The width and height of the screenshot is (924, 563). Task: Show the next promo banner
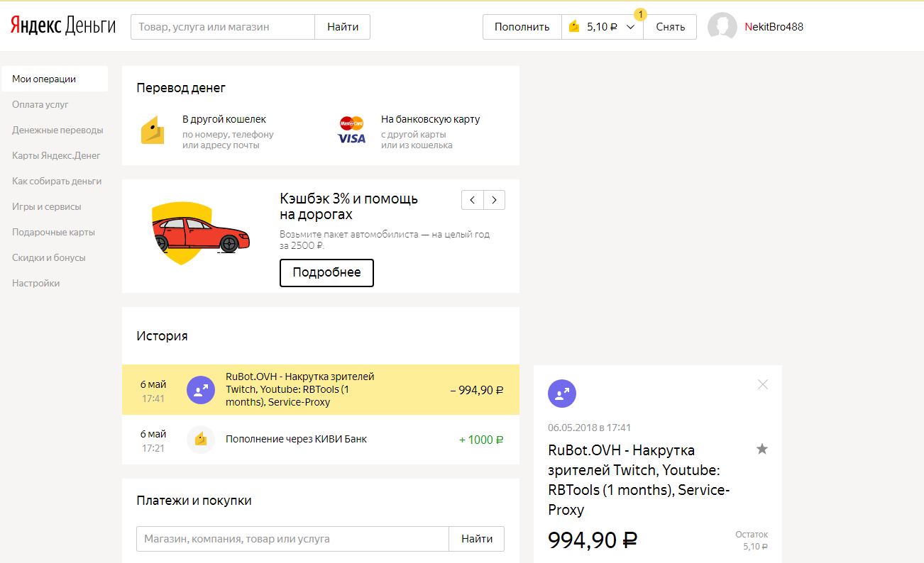tap(495, 200)
